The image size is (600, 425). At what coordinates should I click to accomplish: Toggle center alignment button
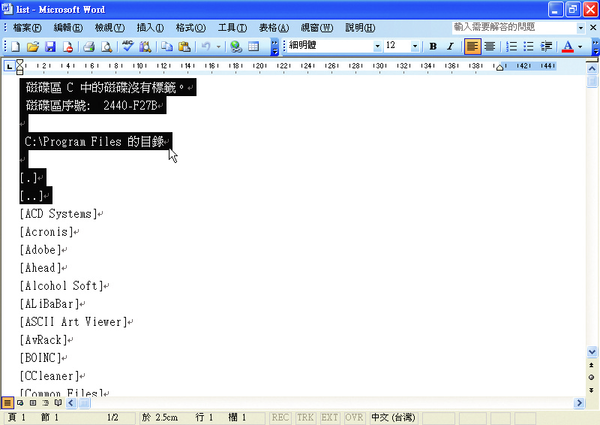click(x=490, y=47)
